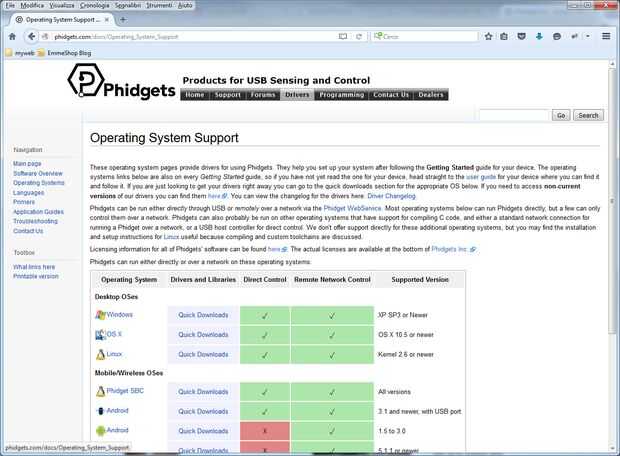Open the EmmeShop Blog bookmark folder
620x456 pixels.
64,53
